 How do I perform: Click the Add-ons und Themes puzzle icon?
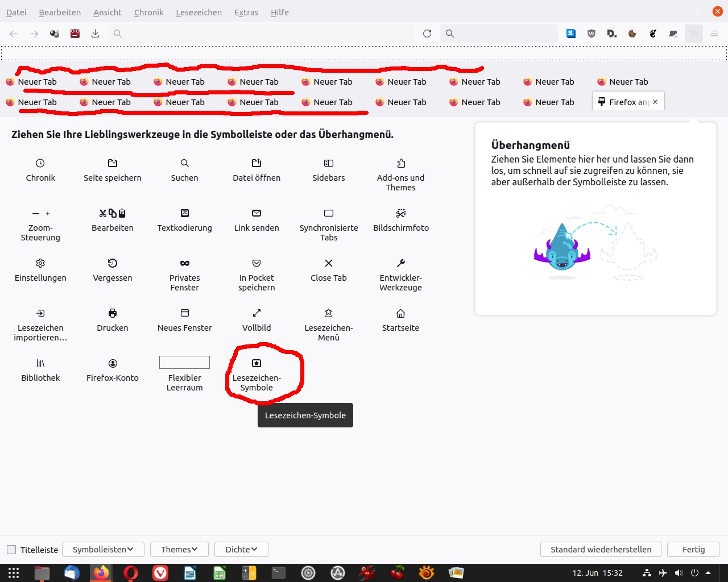pyautogui.click(x=401, y=163)
